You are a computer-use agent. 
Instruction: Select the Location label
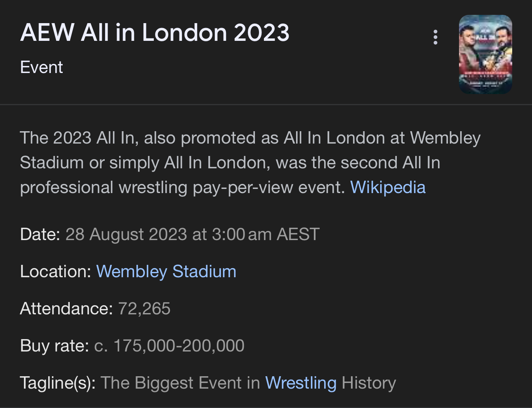click(55, 271)
